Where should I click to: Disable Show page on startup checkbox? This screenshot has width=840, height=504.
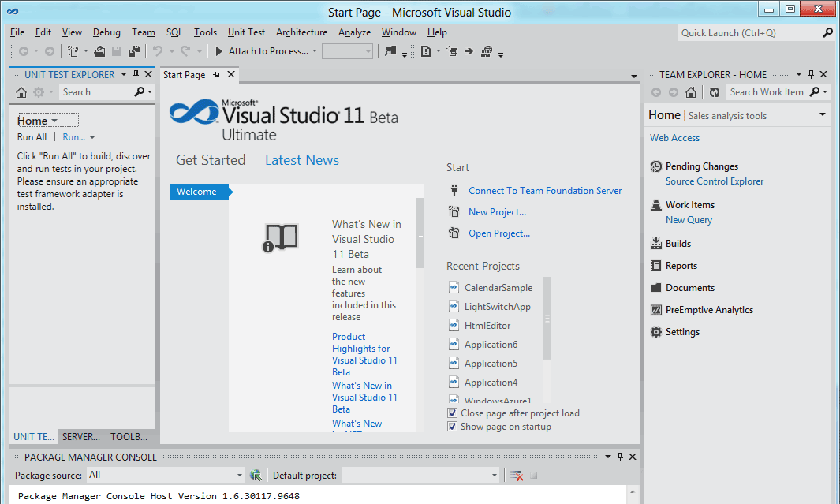[453, 427]
